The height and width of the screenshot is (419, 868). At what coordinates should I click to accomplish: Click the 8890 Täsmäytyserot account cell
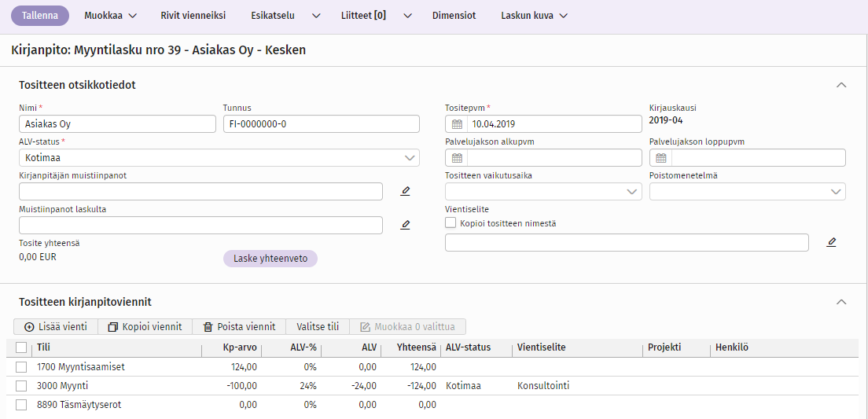pyautogui.click(x=79, y=405)
